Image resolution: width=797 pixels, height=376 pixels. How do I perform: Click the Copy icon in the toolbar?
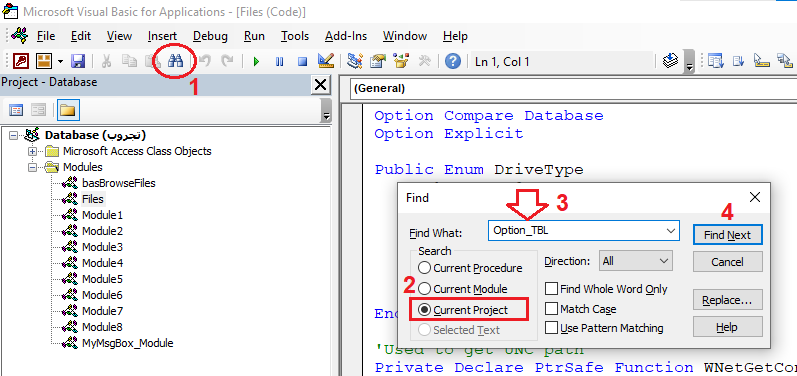(x=130, y=61)
